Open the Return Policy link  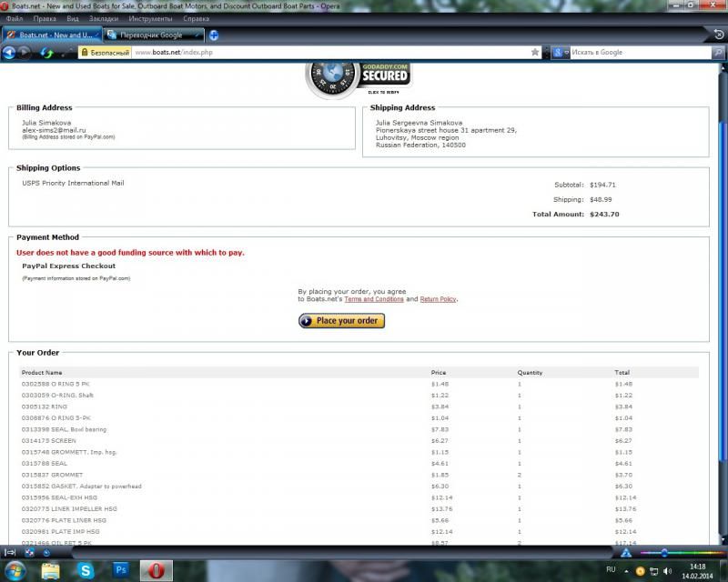439,299
